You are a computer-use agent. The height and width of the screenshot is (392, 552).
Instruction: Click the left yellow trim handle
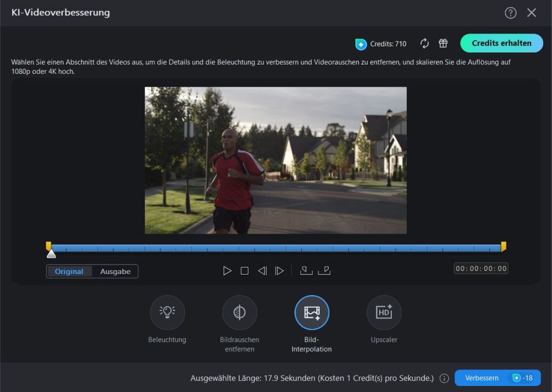(49, 246)
